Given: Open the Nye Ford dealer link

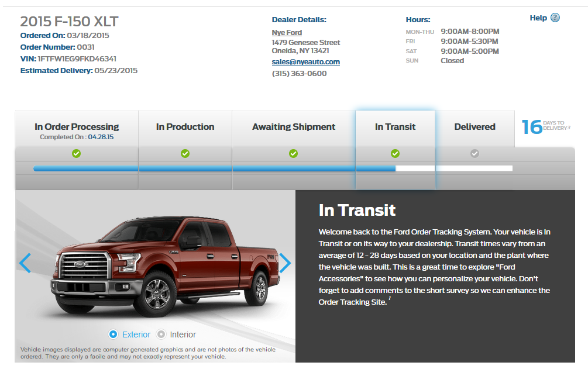Looking at the screenshot, I should [287, 33].
